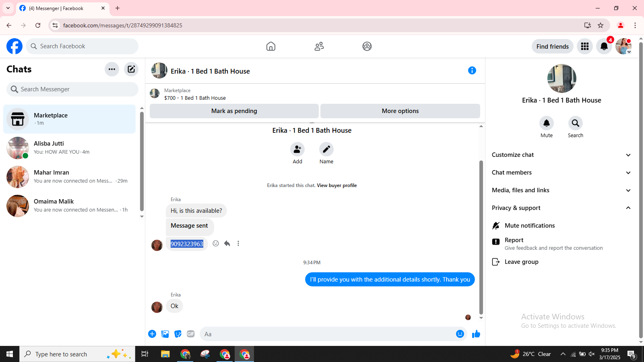644x362 pixels.
Task: Open File Explorer from taskbar
Action: pyautogui.click(x=165, y=354)
